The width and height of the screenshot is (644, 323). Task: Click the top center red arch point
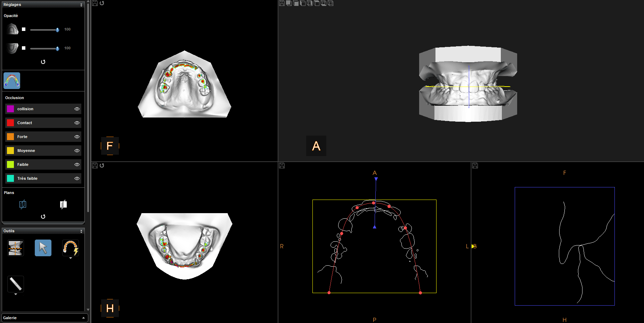point(374,203)
